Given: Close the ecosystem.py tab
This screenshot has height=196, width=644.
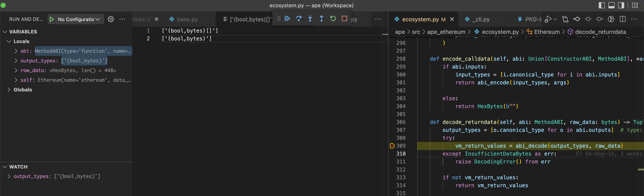Looking at the screenshot, I should (452, 19).
